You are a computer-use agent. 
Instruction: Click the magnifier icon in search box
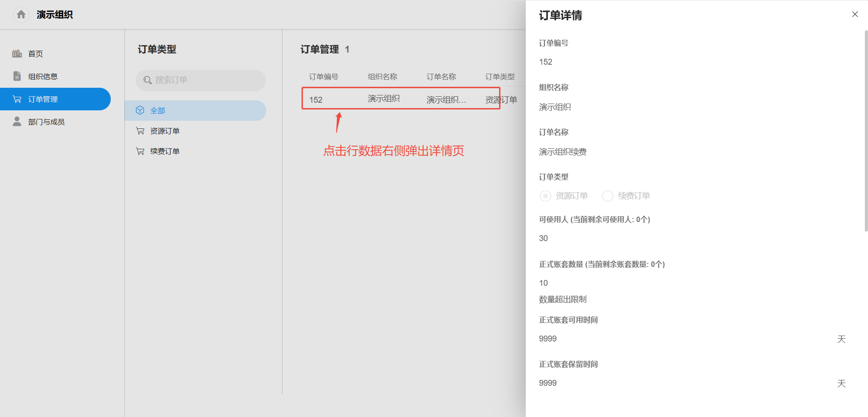tap(147, 80)
